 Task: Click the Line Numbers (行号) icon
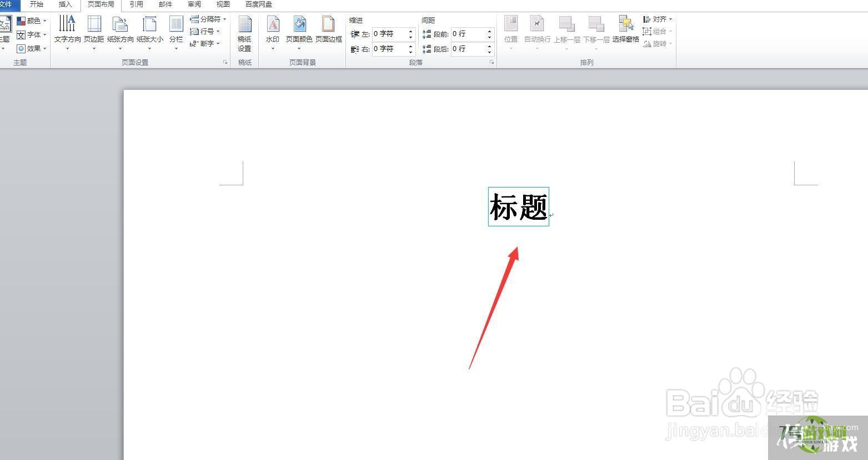point(194,31)
